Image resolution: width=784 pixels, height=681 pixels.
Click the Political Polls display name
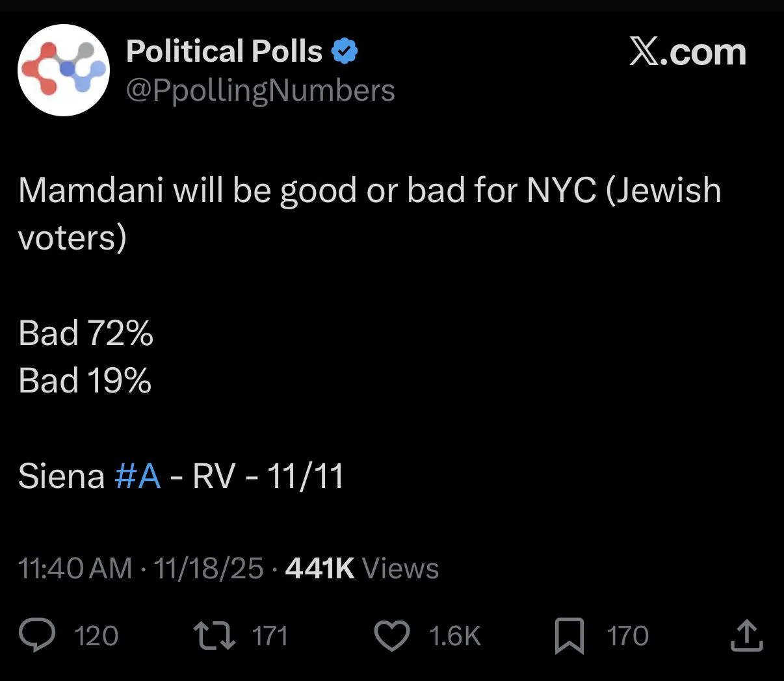click(224, 51)
